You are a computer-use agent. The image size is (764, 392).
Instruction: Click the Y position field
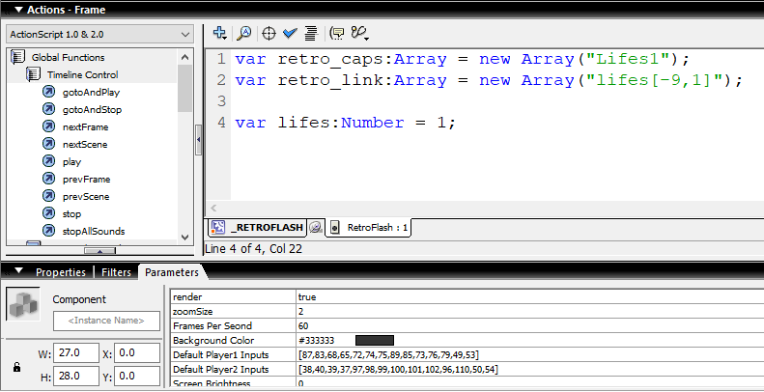[x=137, y=376]
